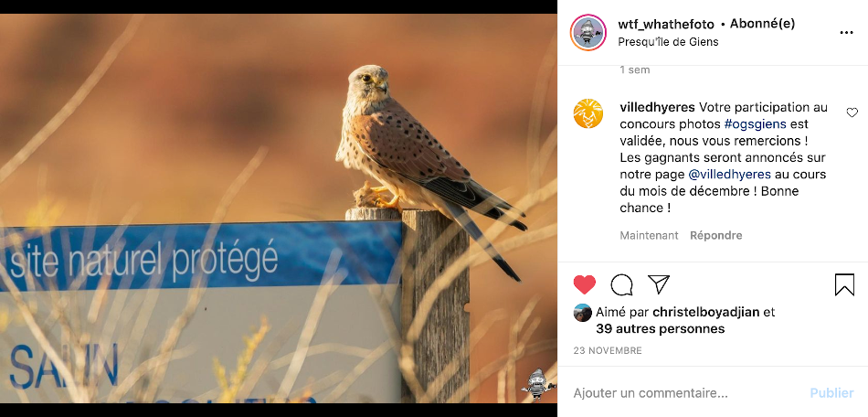Screen dimensions: 868x417
Task: Open the three-dots more options menu
Action: [846, 33]
